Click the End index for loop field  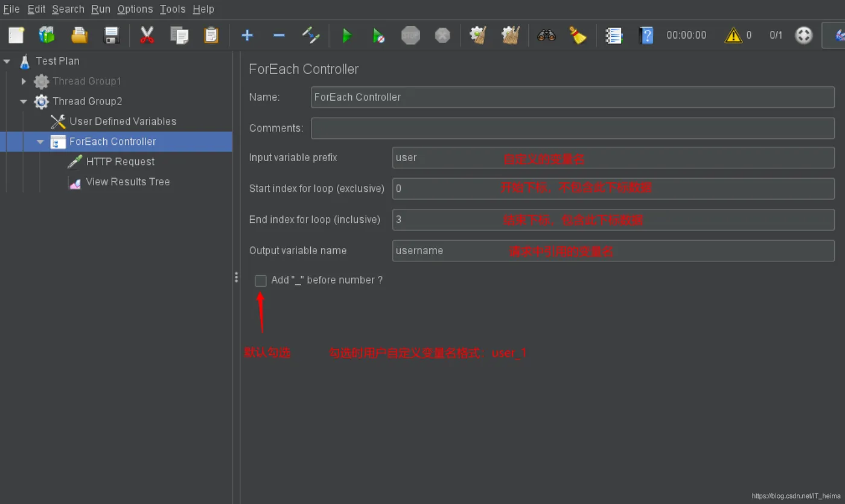click(613, 220)
